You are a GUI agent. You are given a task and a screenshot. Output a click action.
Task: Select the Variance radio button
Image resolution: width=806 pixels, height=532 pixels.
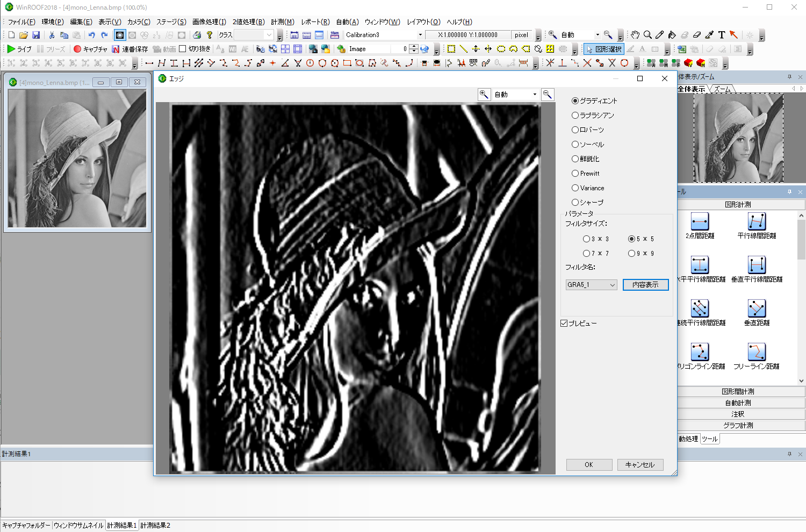(x=575, y=188)
